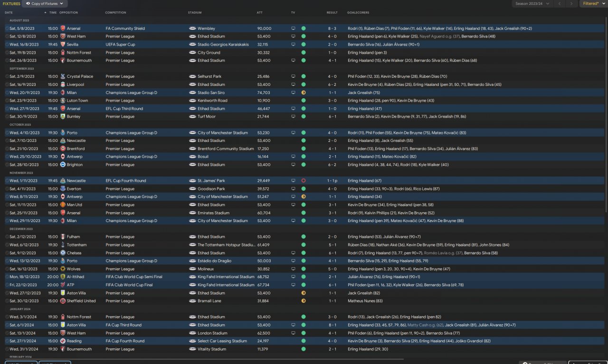Select the row circle for Sat, 7/10/2023
This screenshot has width=608, height=364.
(x=7, y=140)
